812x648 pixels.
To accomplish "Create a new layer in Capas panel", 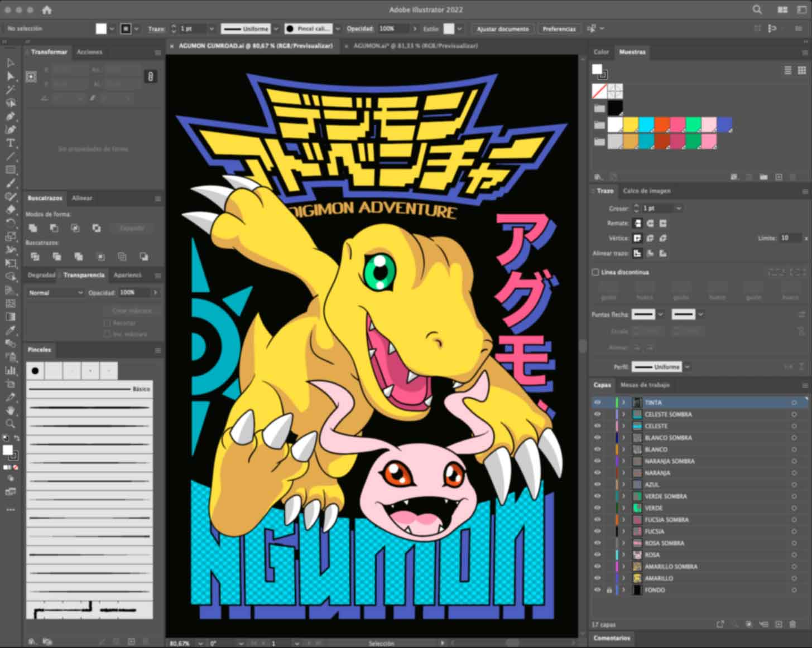I will pos(778,625).
